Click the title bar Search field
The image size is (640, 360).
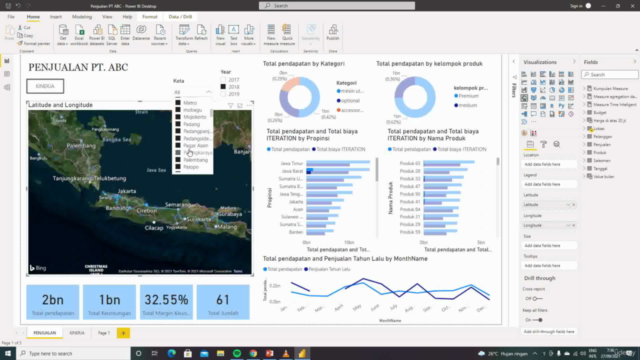337,6
